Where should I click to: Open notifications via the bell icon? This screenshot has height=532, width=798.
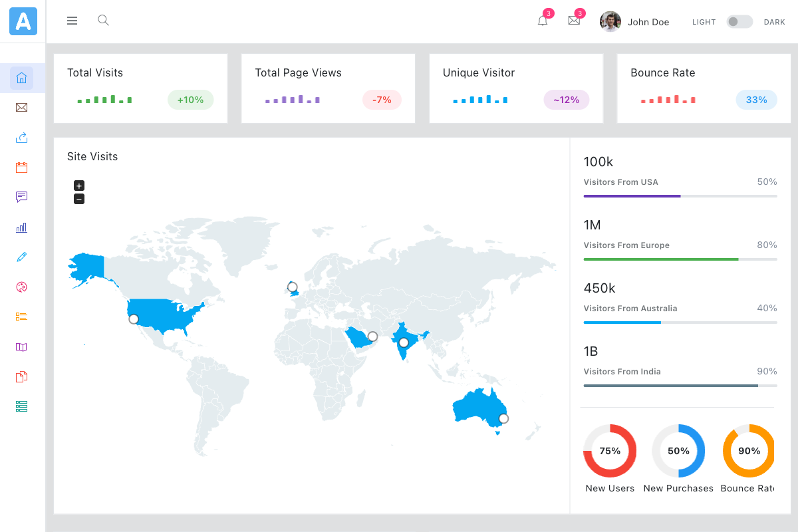tap(542, 21)
